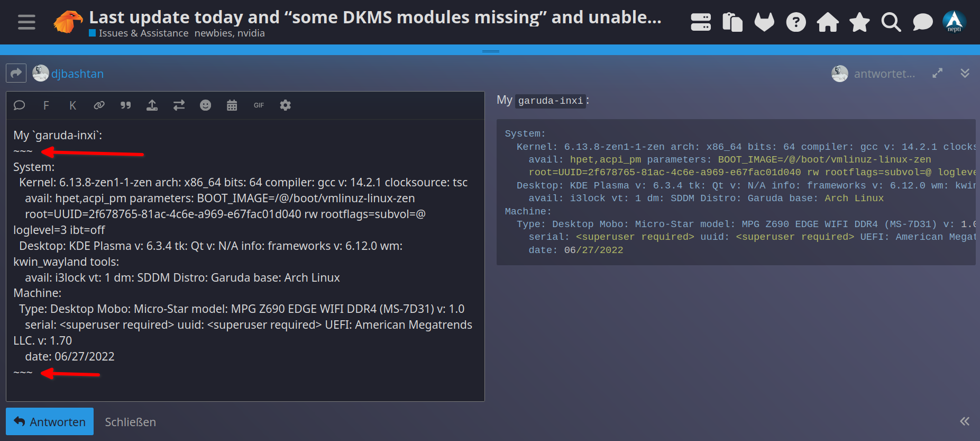Open the nvidia tag link

point(251,33)
